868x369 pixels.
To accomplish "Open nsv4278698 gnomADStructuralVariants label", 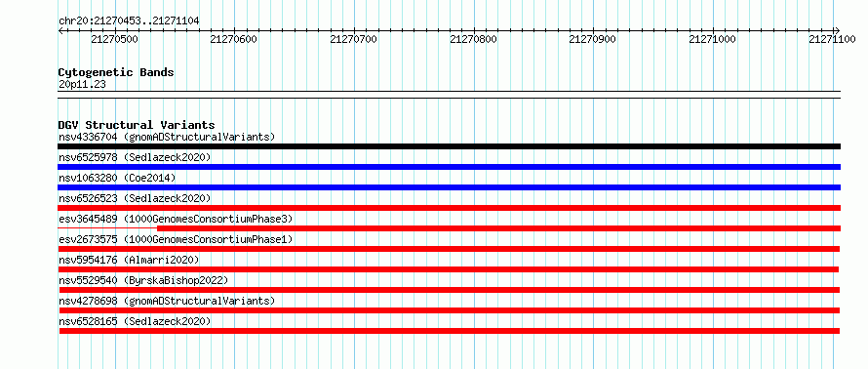I will click(167, 301).
